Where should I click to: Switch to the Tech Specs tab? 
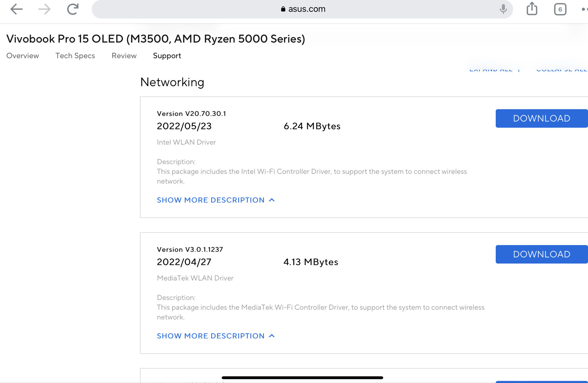(x=75, y=56)
